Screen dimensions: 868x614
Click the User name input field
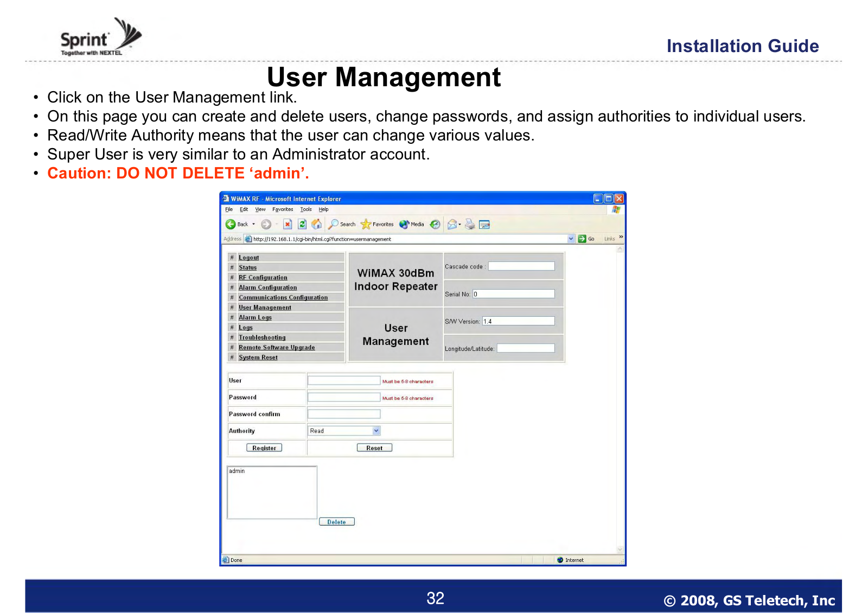click(344, 381)
